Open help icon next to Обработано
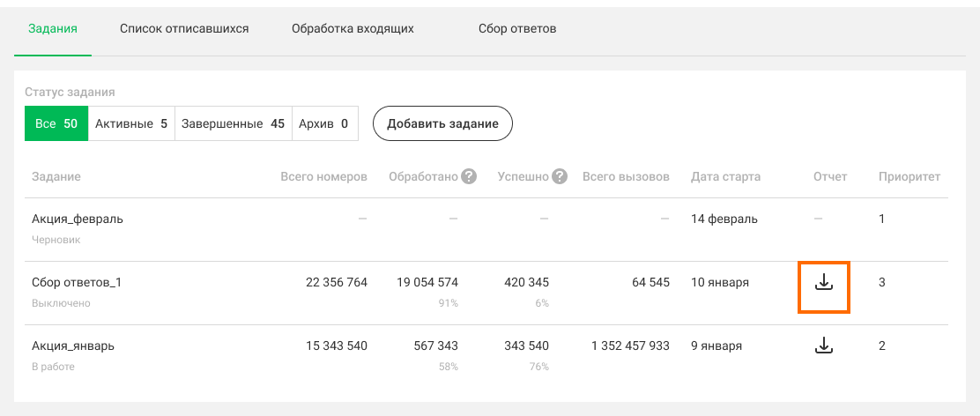 click(x=469, y=177)
